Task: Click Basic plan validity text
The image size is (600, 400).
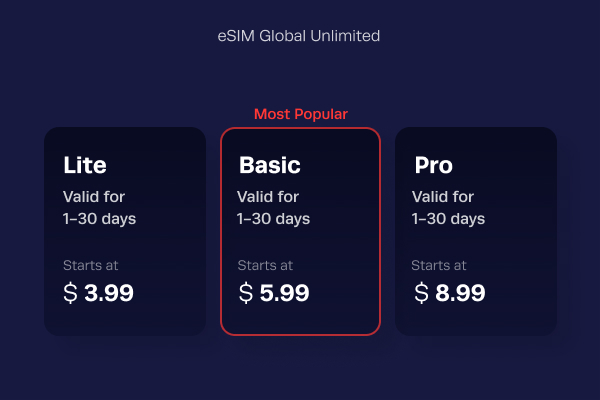Action: click(x=273, y=208)
